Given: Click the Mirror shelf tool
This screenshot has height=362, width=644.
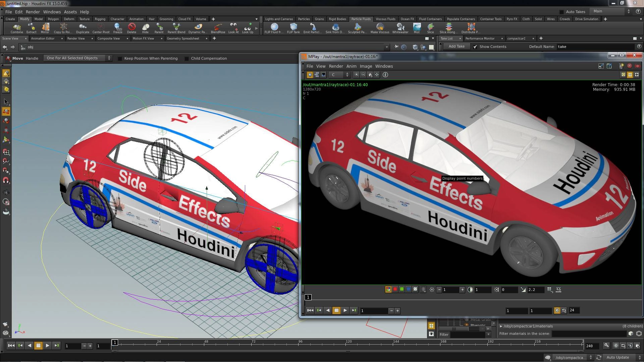Looking at the screenshot, I should (45, 28).
